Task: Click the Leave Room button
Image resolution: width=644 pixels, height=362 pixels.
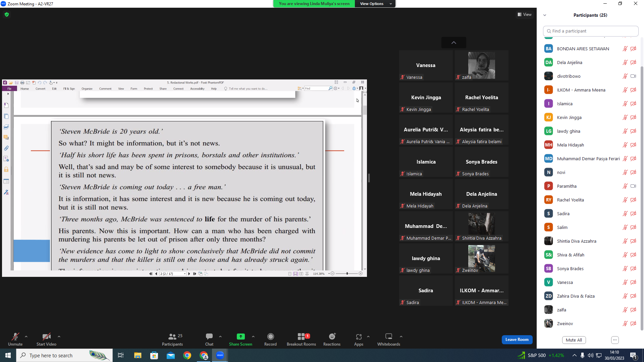Action: coord(517,340)
